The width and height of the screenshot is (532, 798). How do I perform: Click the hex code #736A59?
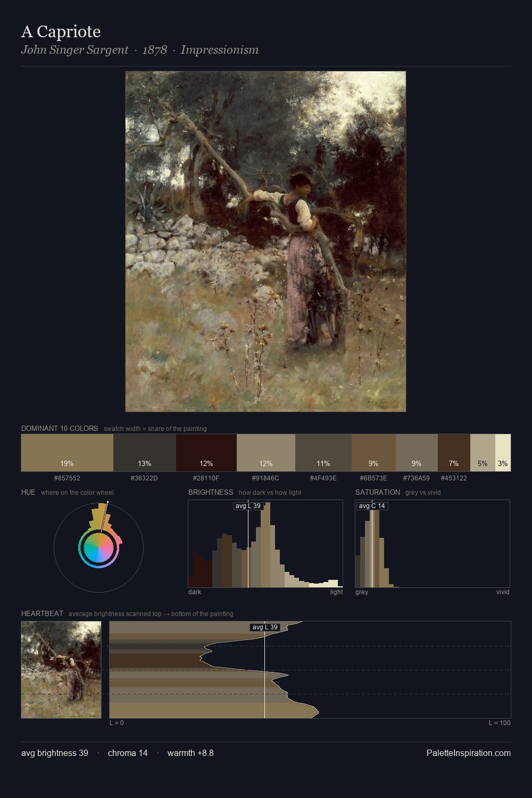[x=416, y=478]
